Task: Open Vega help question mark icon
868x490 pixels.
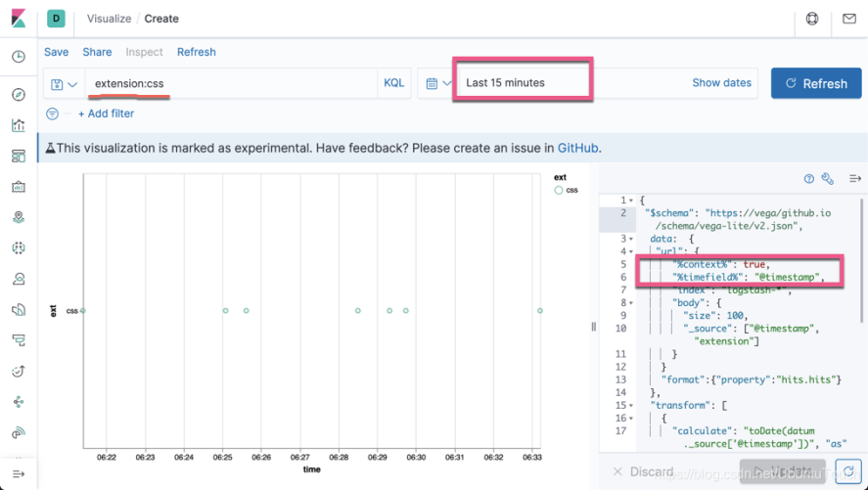Action: point(809,179)
